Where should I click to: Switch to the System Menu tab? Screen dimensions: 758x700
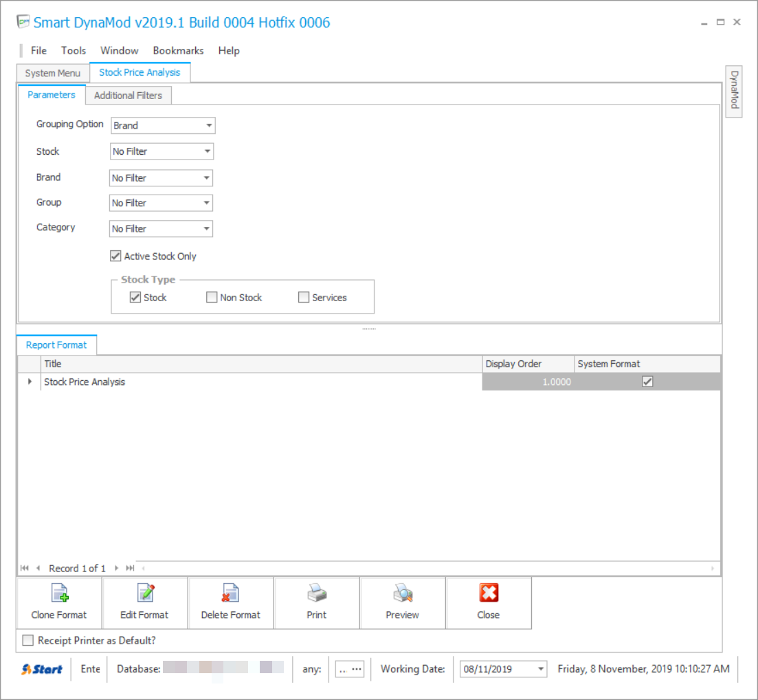click(x=53, y=73)
